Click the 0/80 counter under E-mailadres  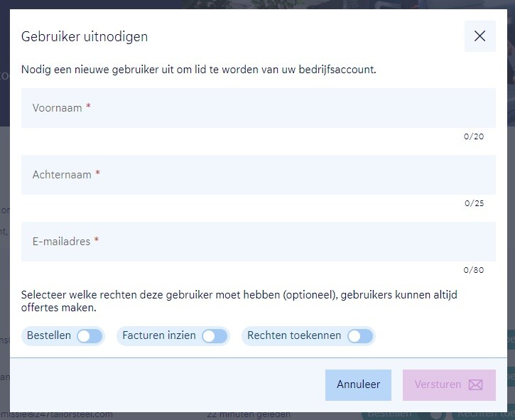pyautogui.click(x=474, y=270)
